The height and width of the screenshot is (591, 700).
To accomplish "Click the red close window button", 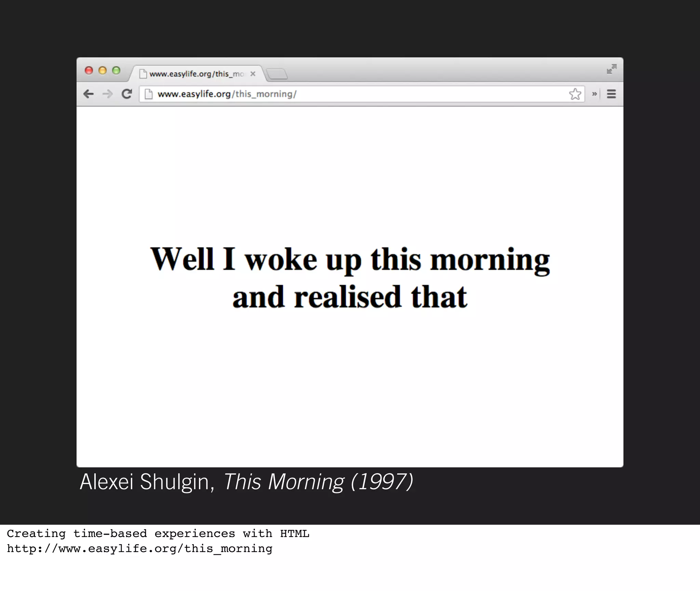I will click(x=89, y=70).
